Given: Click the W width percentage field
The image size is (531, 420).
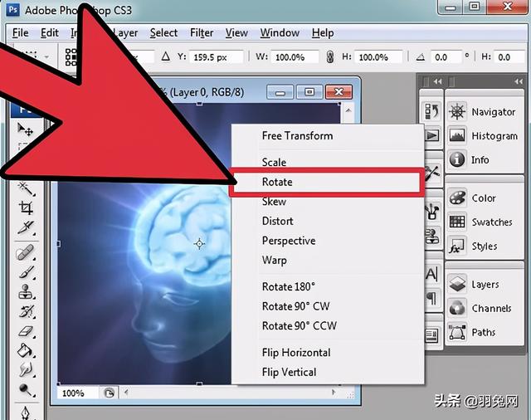Looking at the screenshot, I should pos(295,57).
